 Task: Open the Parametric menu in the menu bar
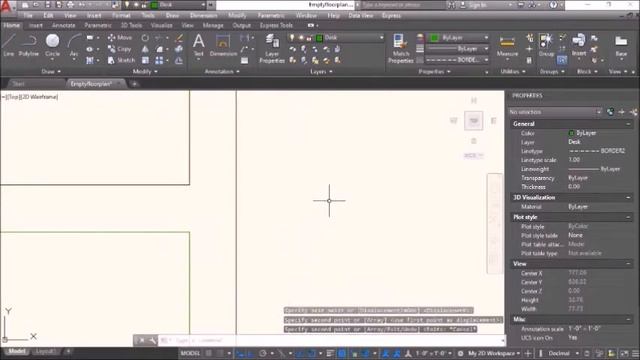click(271, 16)
